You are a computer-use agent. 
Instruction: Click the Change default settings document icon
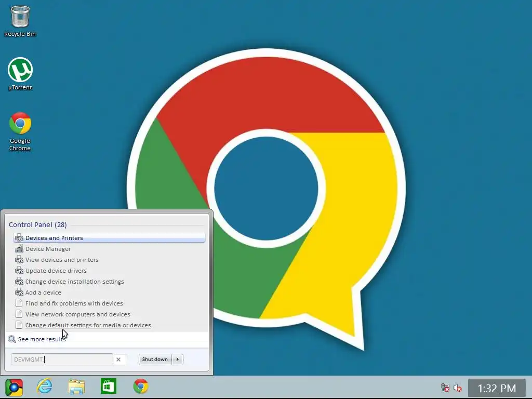(x=19, y=325)
